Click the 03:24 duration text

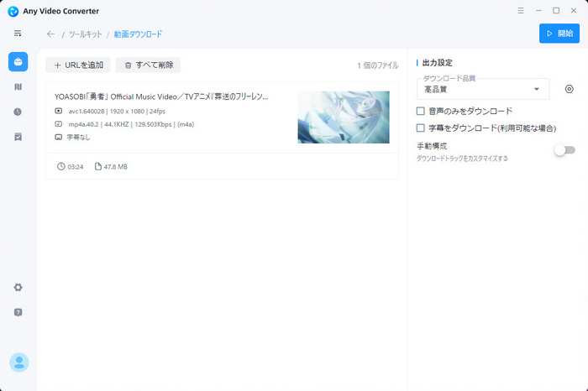(x=76, y=167)
